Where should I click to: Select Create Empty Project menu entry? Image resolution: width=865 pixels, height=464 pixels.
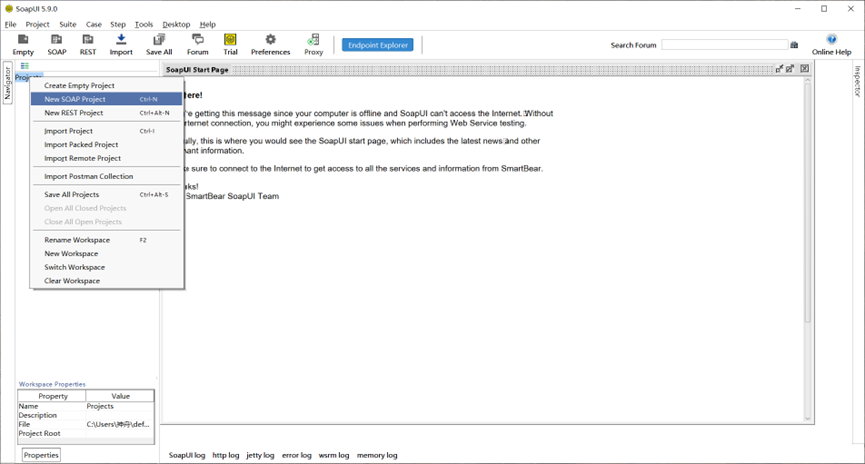[x=106, y=86]
